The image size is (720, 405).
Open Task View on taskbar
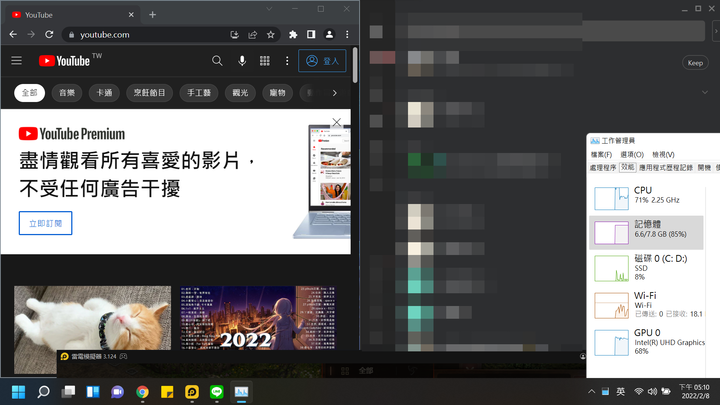coord(68,392)
